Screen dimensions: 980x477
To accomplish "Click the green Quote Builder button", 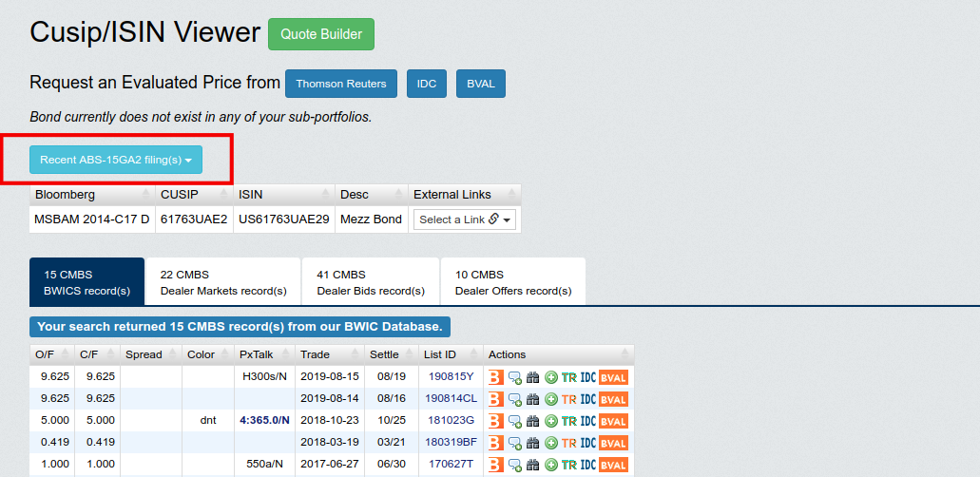I will 321,34.
